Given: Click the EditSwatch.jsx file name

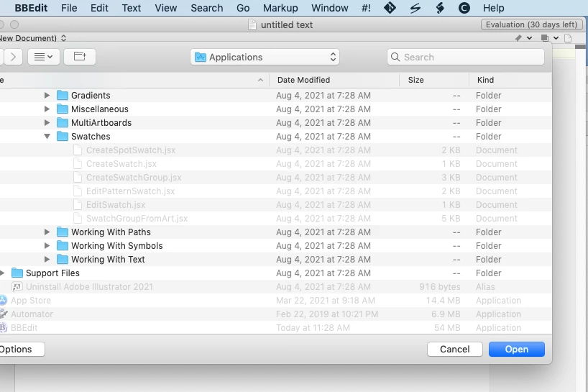Looking at the screenshot, I should [x=116, y=205].
